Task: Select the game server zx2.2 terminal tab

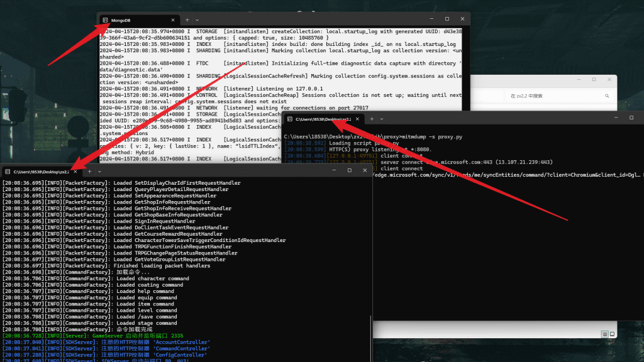Action: [36, 172]
